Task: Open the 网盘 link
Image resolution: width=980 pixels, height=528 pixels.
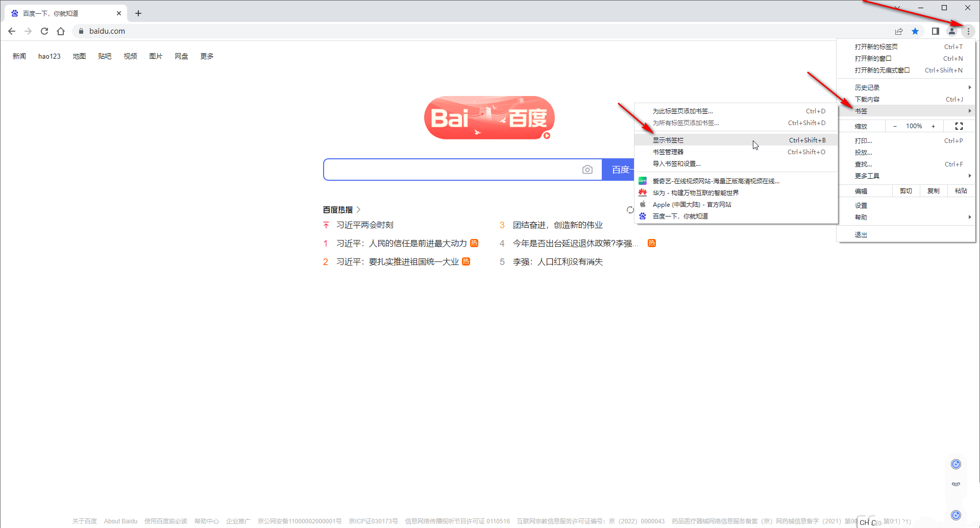Action: pyautogui.click(x=181, y=56)
